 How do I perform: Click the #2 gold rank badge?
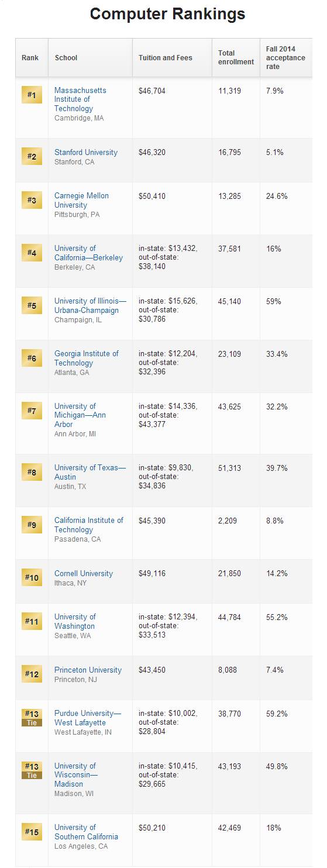pyautogui.click(x=32, y=156)
